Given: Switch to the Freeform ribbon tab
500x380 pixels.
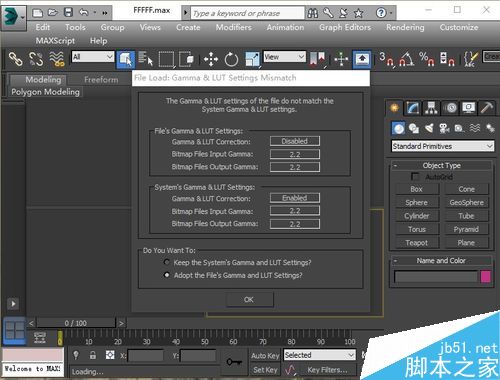Looking at the screenshot, I should click(x=101, y=80).
